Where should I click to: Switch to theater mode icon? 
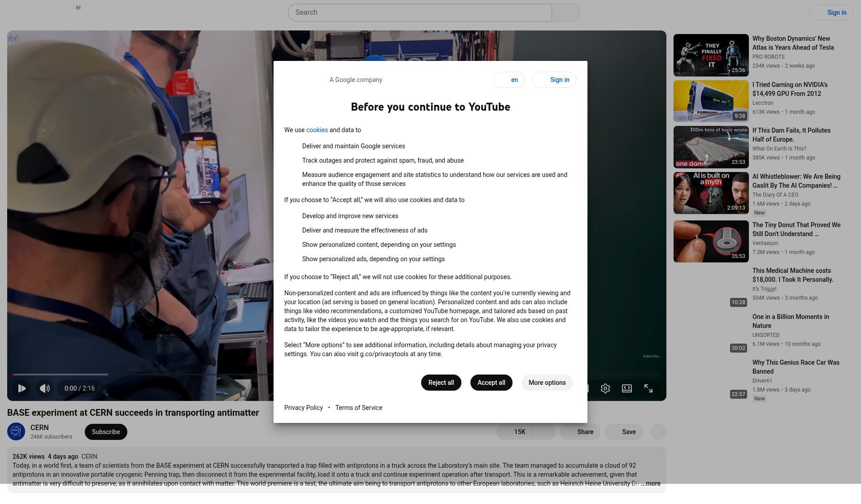[x=627, y=388]
